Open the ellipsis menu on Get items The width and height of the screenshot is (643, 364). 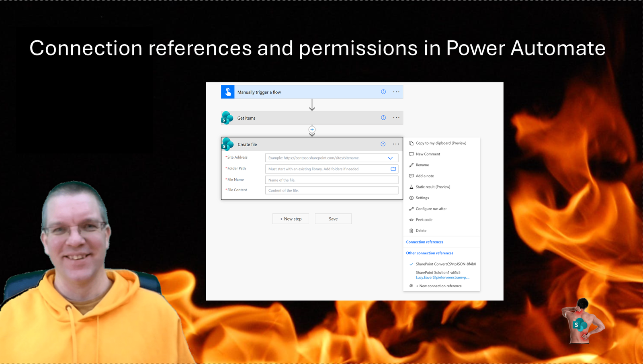click(x=396, y=118)
